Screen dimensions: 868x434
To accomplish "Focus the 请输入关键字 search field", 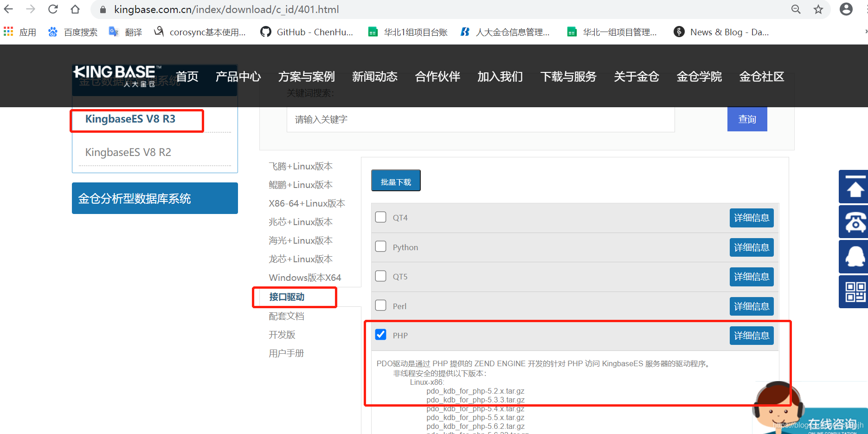I will pos(481,119).
